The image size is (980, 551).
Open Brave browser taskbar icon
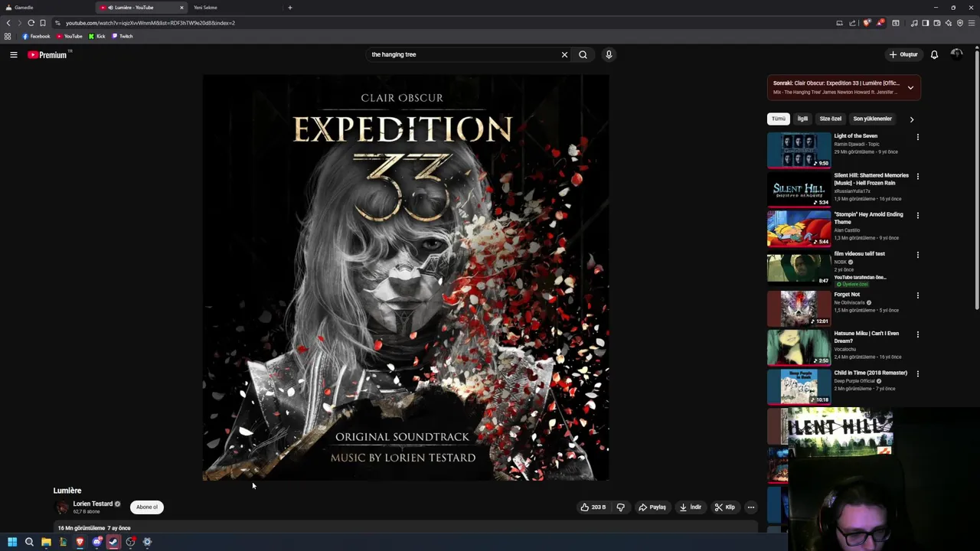(x=80, y=542)
